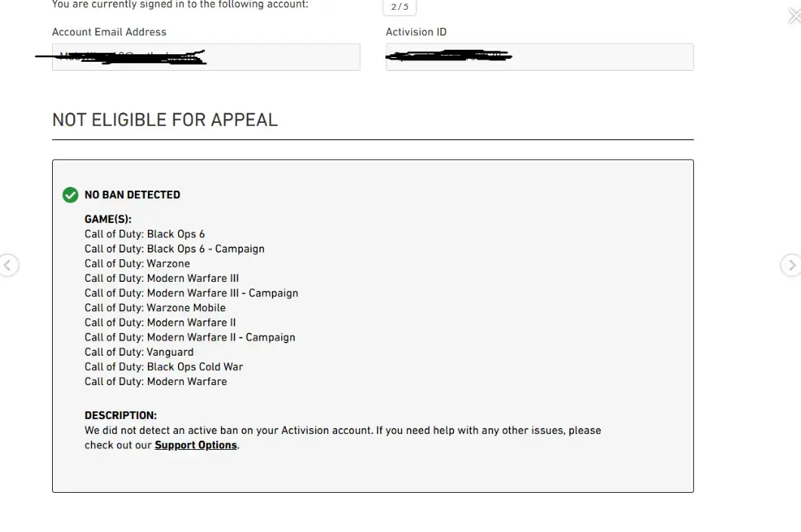The image size is (801, 532).
Task: Click the green checkmark status icon
Action: (x=70, y=195)
